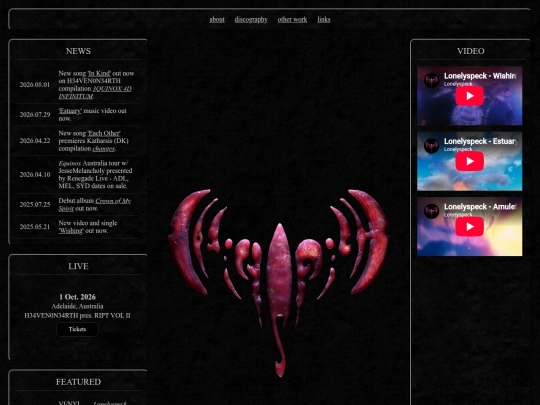Click the 'Wishing' single link

[71, 231]
